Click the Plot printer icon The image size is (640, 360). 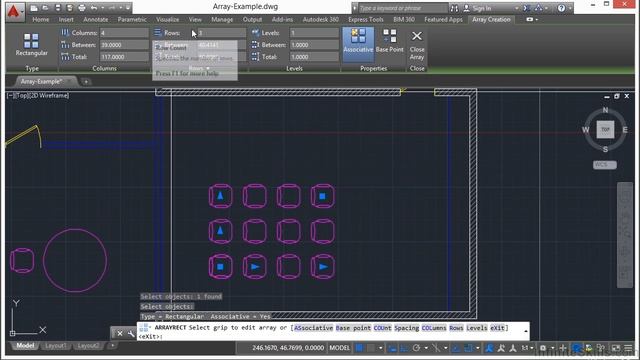click(82, 8)
